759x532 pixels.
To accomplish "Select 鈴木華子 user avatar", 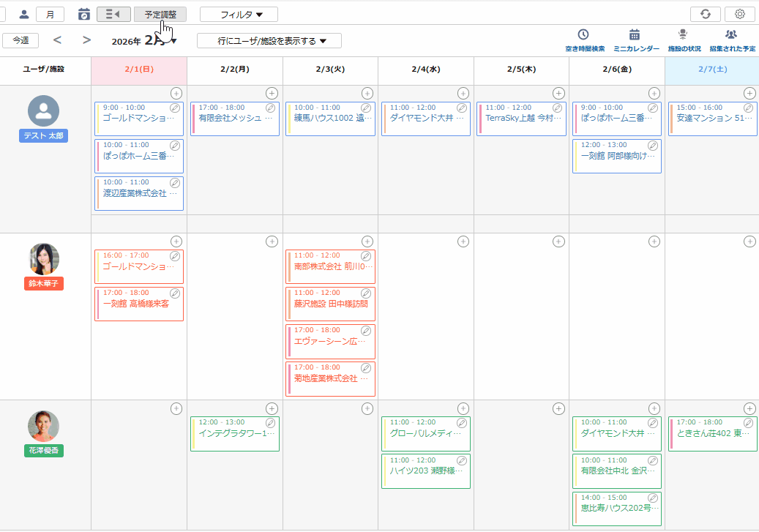I will click(44, 259).
